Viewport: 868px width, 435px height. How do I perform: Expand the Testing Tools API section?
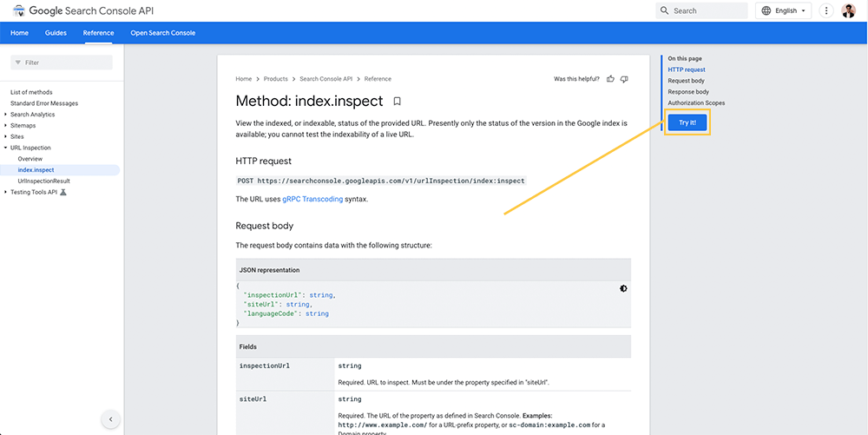click(5, 192)
